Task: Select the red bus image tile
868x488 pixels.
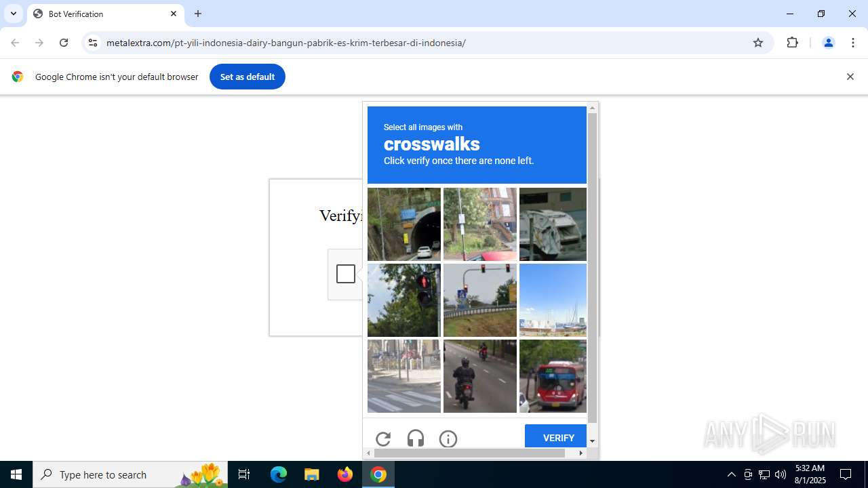Action: pyautogui.click(x=553, y=376)
